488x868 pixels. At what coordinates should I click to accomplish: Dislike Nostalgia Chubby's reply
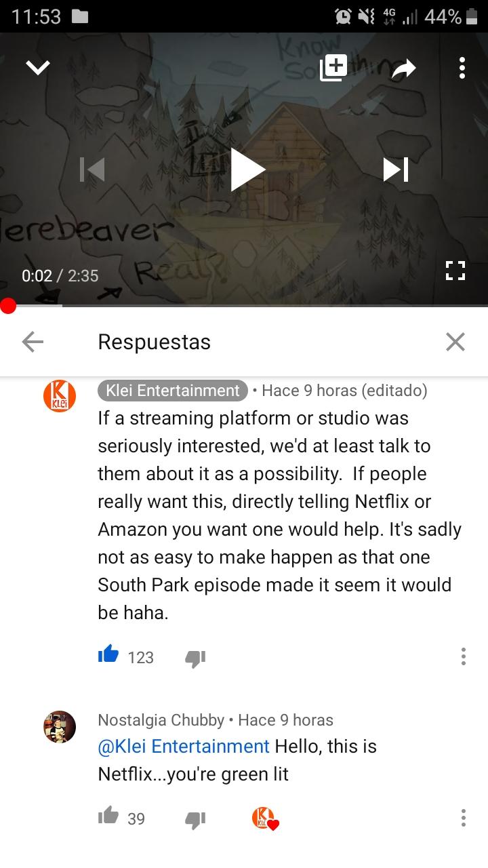point(195,818)
